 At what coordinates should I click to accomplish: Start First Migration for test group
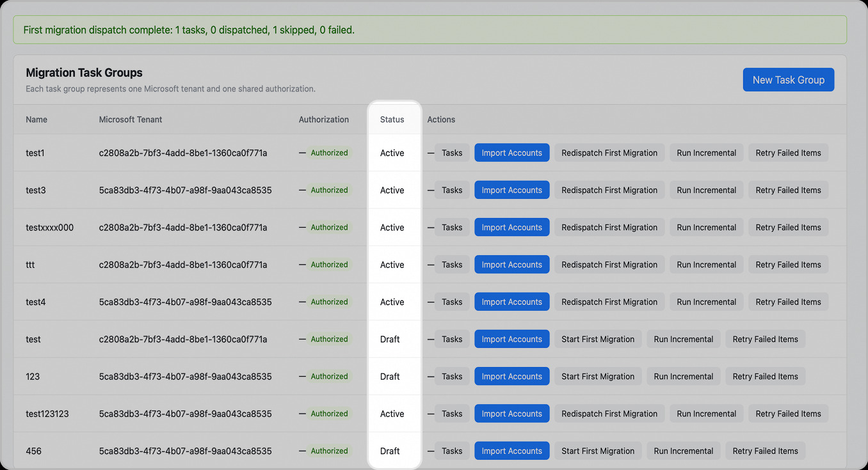pos(598,339)
